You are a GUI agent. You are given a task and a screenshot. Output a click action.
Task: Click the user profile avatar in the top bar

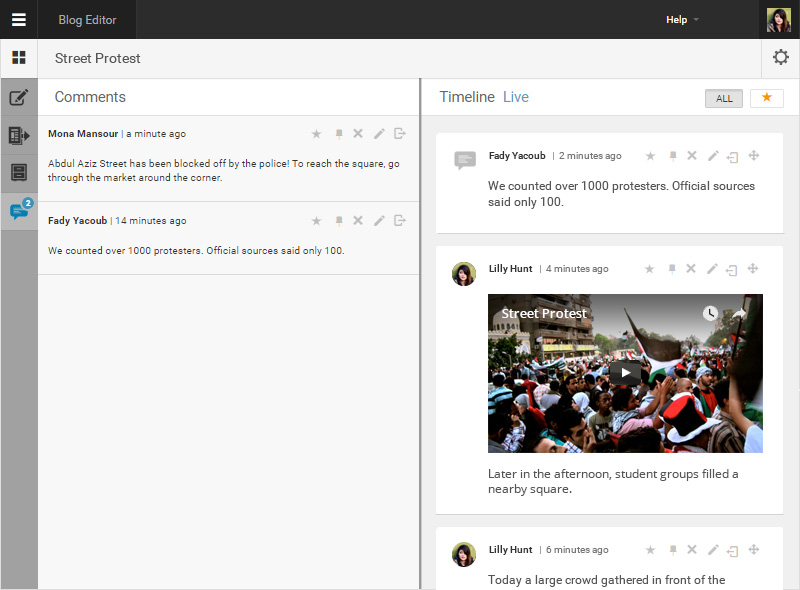[x=777, y=19]
